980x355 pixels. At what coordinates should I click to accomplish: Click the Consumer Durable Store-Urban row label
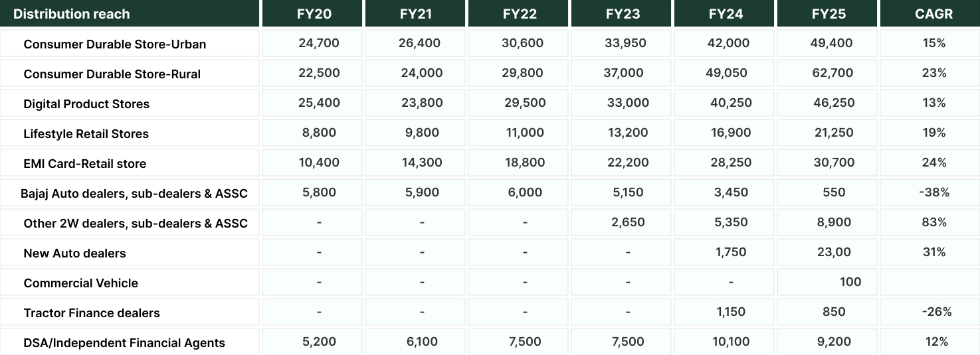(115, 44)
